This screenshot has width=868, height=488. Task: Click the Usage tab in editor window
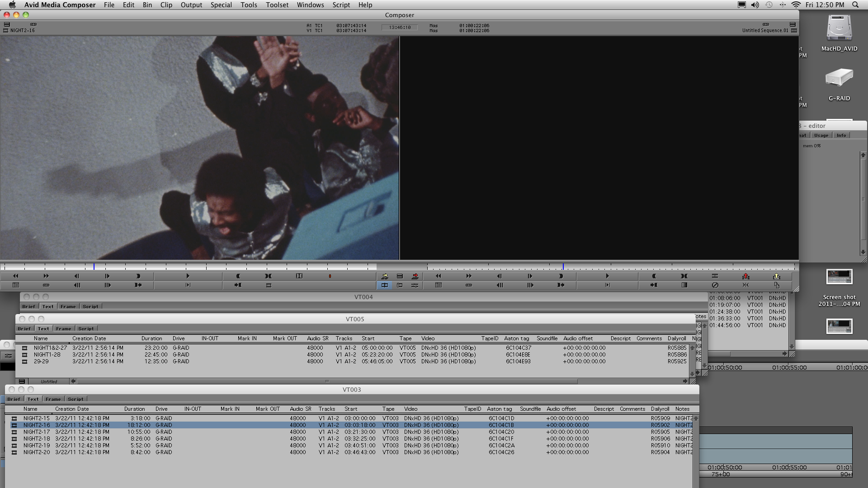(x=821, y=136)
